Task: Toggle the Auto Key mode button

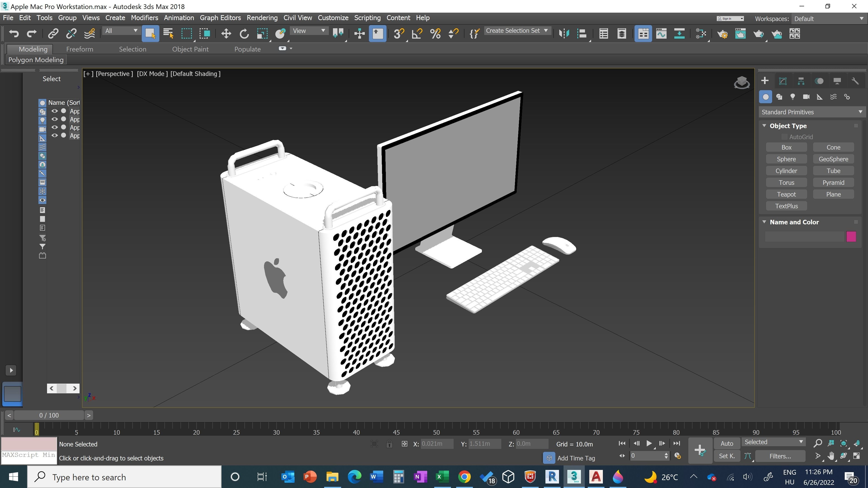Action: pos(727,443)
